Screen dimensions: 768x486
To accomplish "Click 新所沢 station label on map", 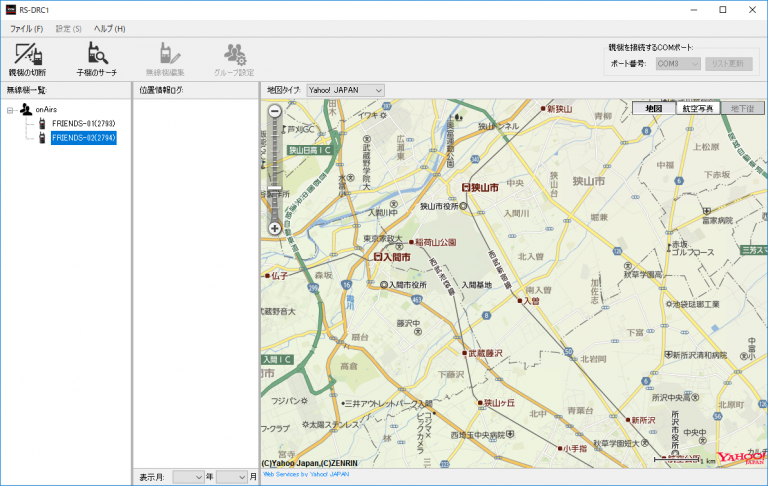I will (x=643, y=420).
